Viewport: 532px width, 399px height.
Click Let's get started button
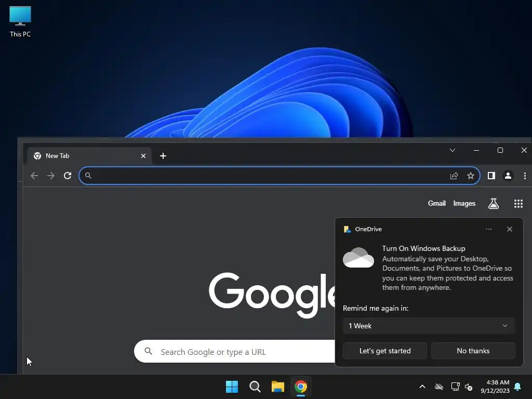[385, 351]
